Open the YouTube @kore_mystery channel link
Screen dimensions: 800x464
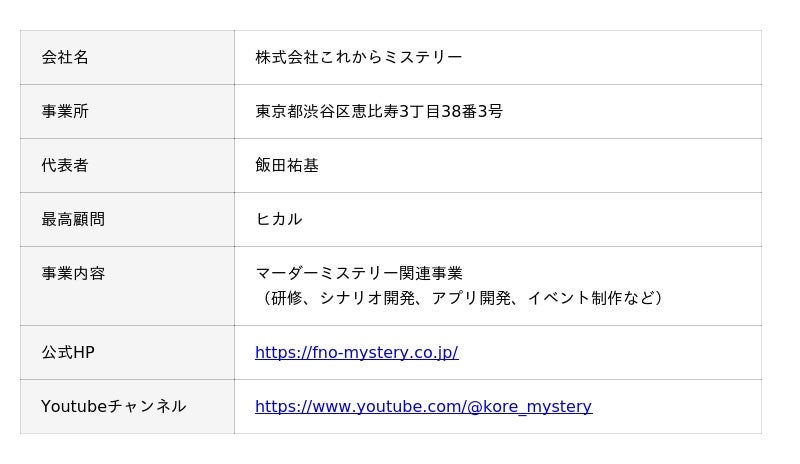click(x=423, y=407)
